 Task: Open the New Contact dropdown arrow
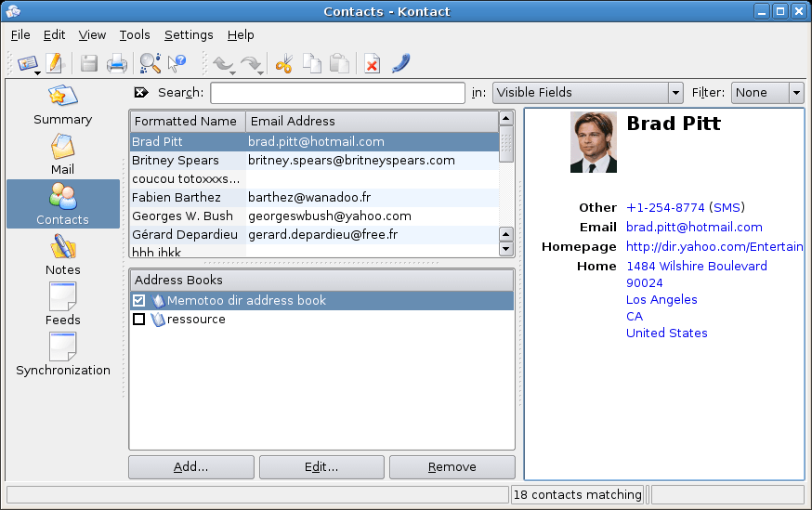tap(38, 73)
